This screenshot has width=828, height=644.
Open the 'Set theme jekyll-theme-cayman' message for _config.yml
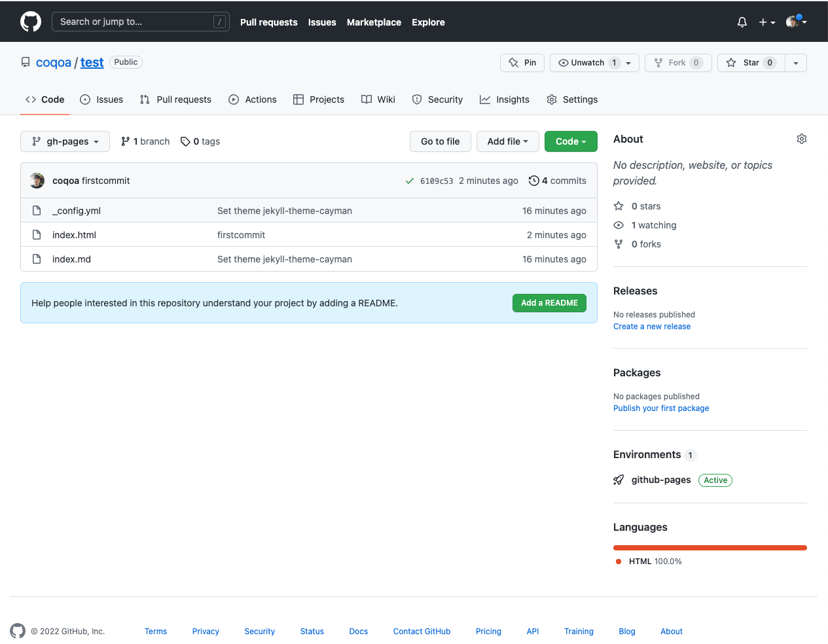click(285, 211)
